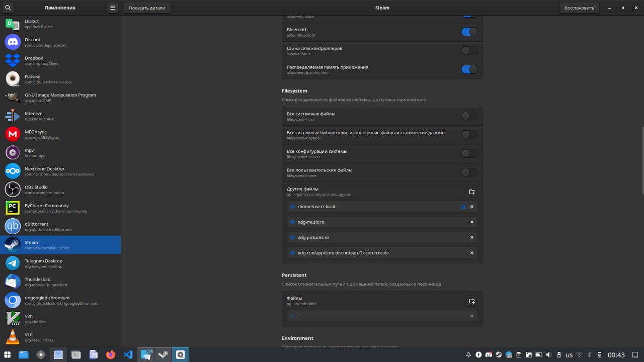Disable the Bluetooth toggle

coord(469,32)
